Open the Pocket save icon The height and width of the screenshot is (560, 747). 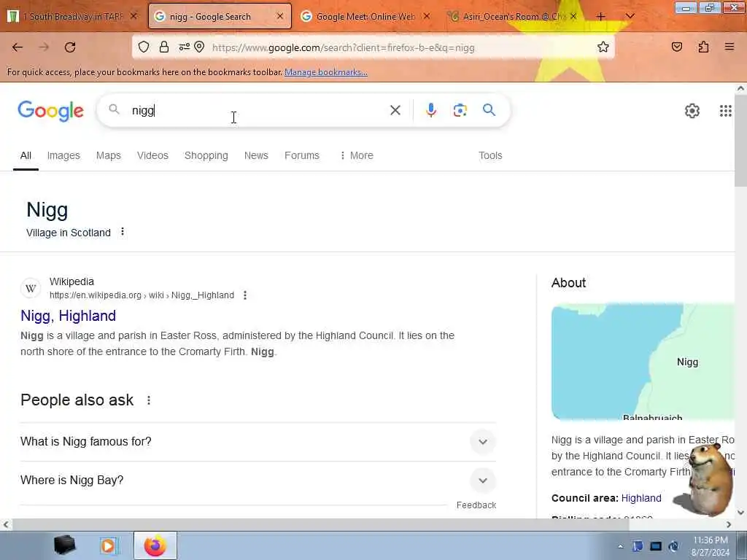[x=677, y=47]
